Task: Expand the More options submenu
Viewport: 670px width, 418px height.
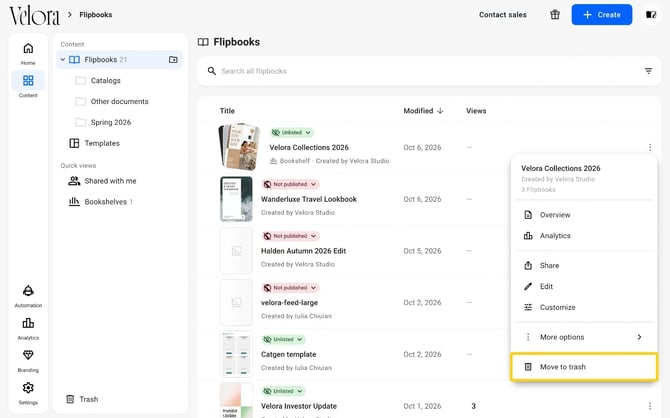Action: click(584, 337)
